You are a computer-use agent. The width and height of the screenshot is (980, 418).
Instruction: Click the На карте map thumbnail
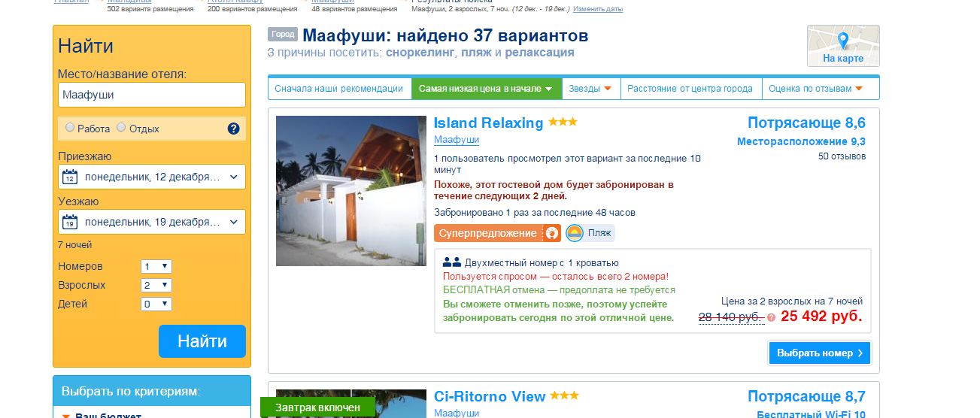pyautogui.click(x=843, y=46)
